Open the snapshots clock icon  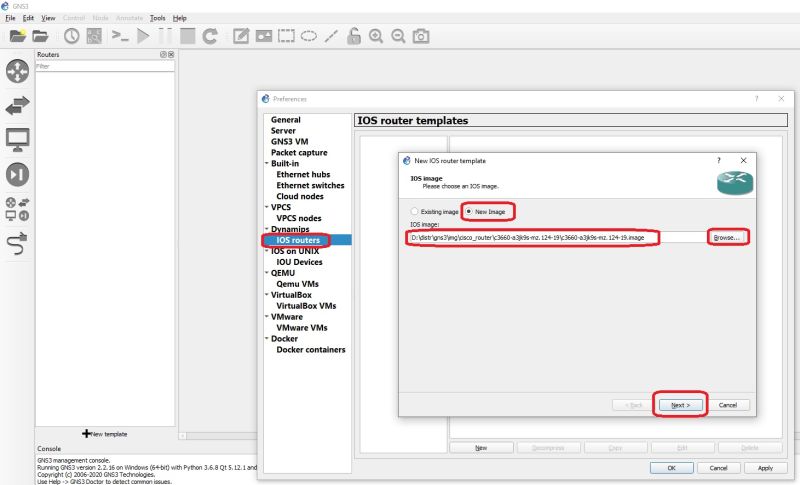pos(71,36)
